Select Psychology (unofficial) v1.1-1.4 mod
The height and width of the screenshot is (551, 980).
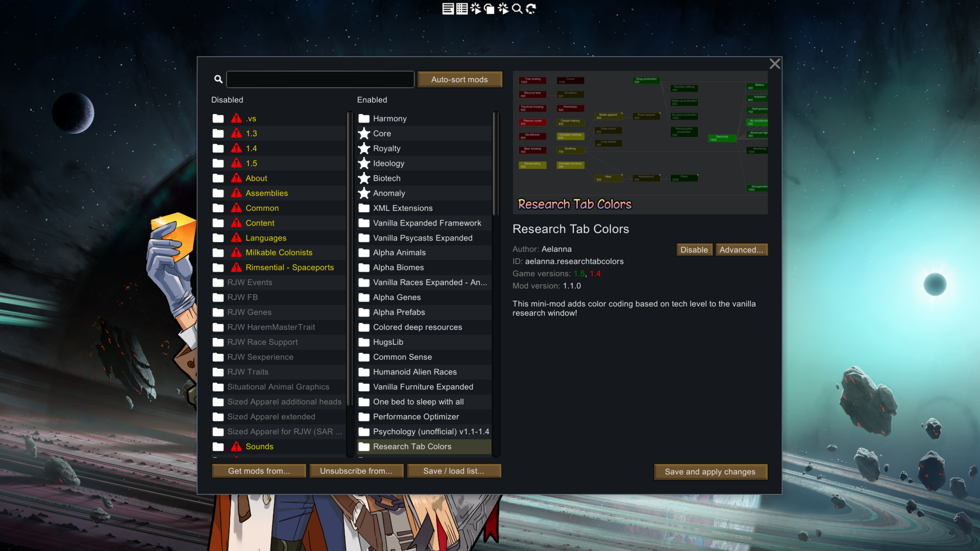[424, 432]
